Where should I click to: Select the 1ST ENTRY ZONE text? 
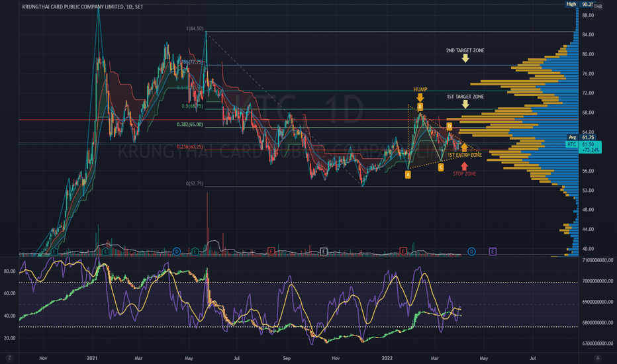[464, 155]
